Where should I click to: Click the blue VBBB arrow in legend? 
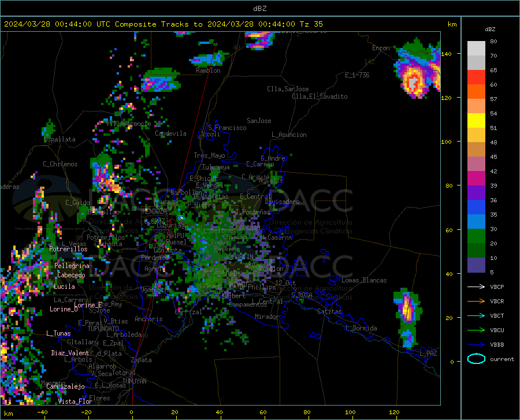coord(476,344)
